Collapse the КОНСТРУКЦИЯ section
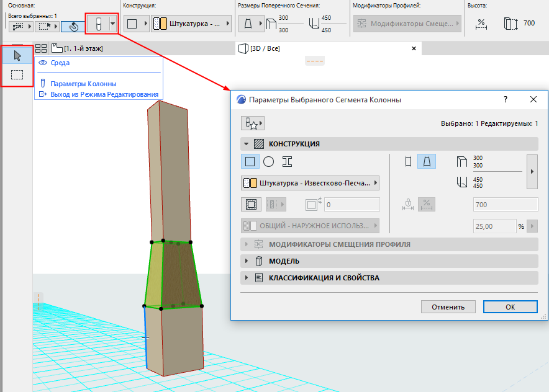Image resolution: width=549 pixels, height=392 pixels. pyautogui.click(x=247, y=144)
